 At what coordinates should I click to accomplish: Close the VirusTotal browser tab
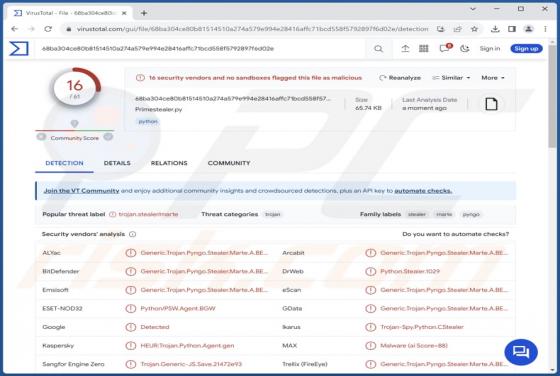coord(124,13)
